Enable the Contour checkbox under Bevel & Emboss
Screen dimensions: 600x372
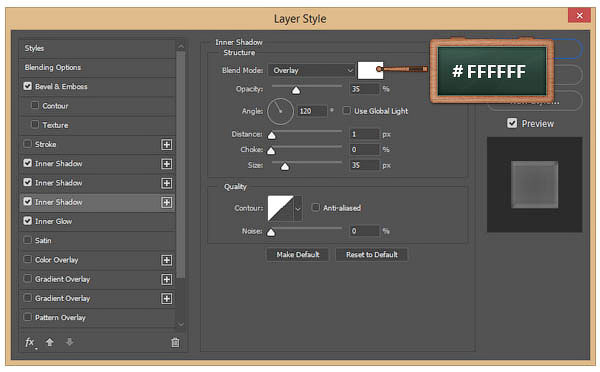pyautogui.click(x=35, y=105)
